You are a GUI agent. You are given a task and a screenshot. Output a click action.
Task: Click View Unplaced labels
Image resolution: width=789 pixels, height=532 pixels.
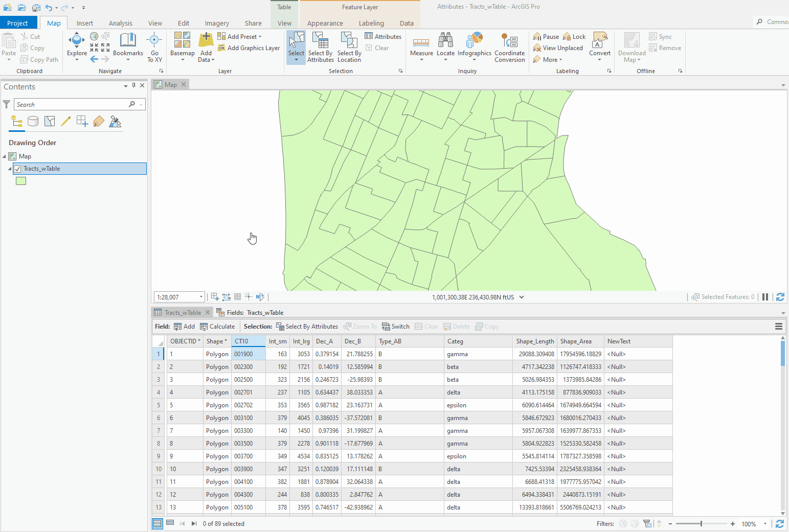(x=558, y=48)
